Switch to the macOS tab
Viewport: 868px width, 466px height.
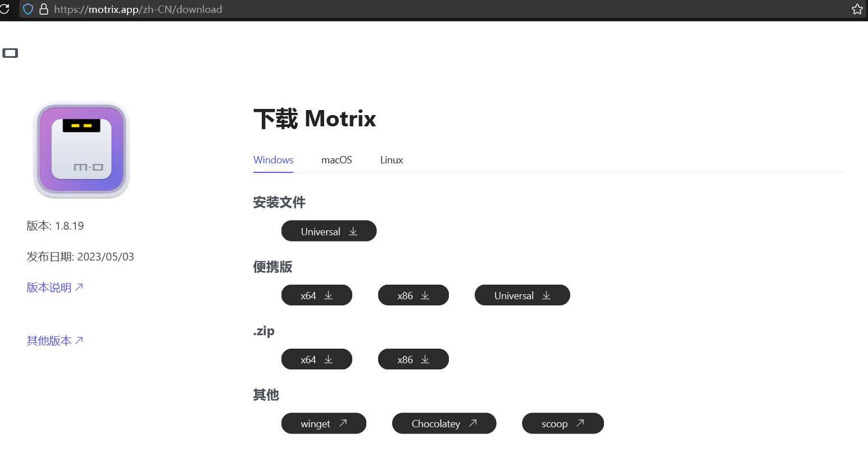coord(337,160)
